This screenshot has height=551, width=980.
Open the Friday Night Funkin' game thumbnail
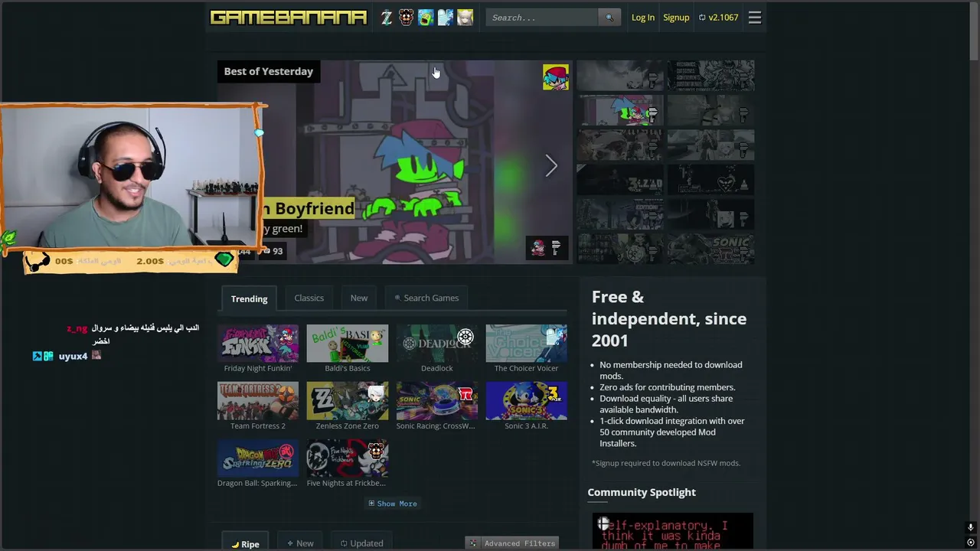pyautogui.click(x=258, y=343)
